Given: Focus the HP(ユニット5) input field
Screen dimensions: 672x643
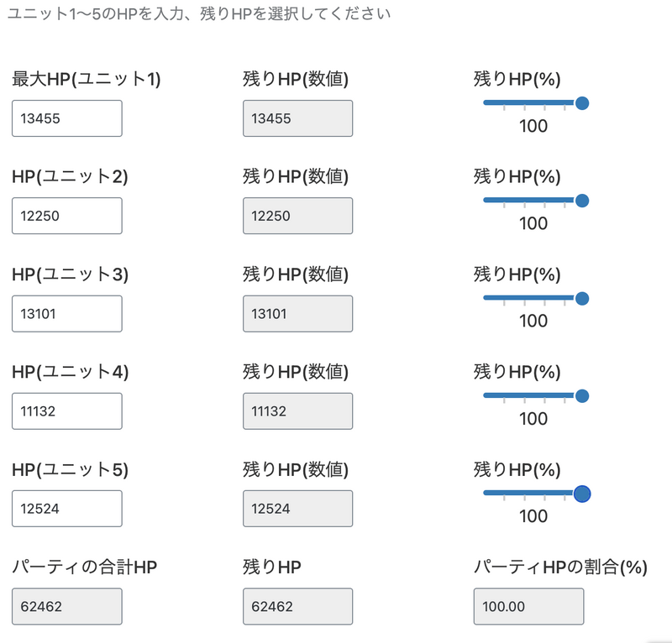Looking at the screenshot, I should (x=67, y=508).
